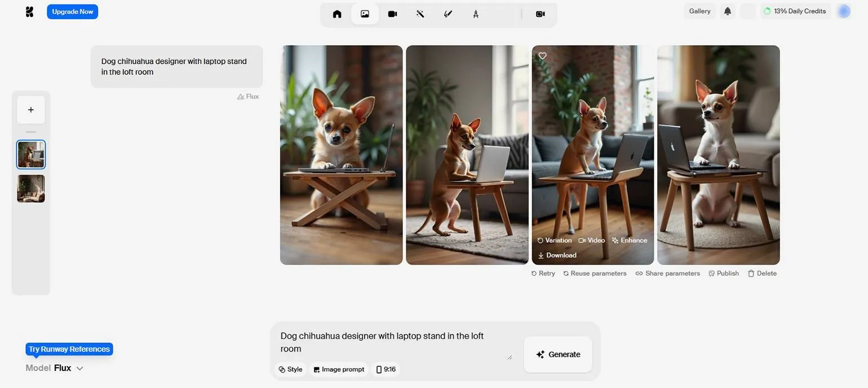Image resolution: width=868 pixels, height=388 pixels.
Task: Open the Gallery
Action: click(699, 11)
